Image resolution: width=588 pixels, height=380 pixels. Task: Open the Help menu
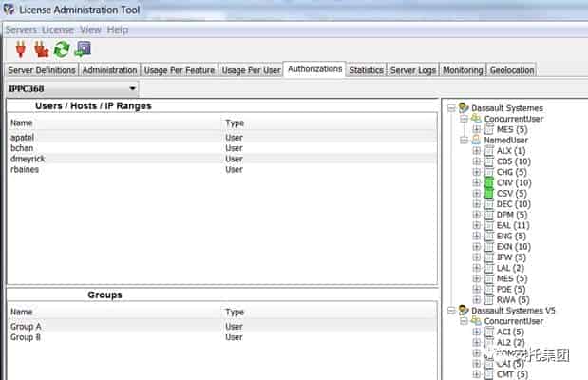[x=118, y=30]
